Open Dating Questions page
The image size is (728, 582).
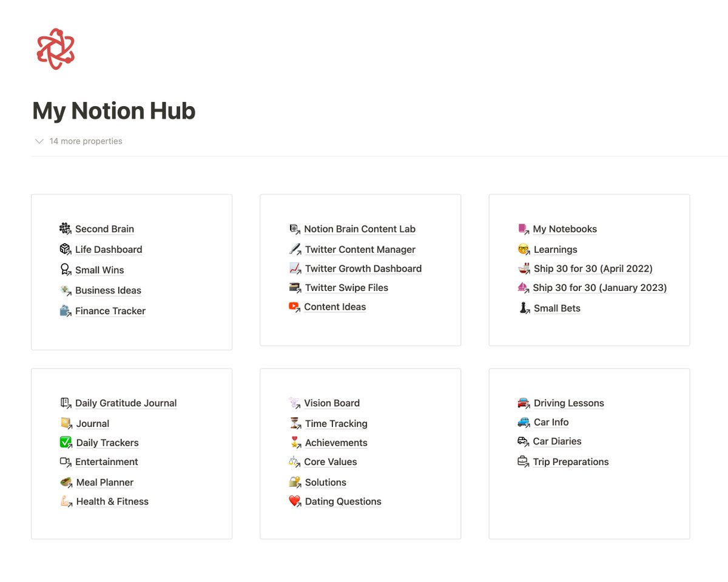pos(343,501)
